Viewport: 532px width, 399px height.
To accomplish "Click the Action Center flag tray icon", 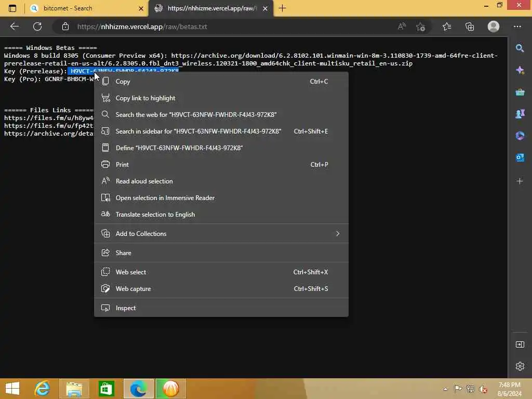I will click(458, 389).
